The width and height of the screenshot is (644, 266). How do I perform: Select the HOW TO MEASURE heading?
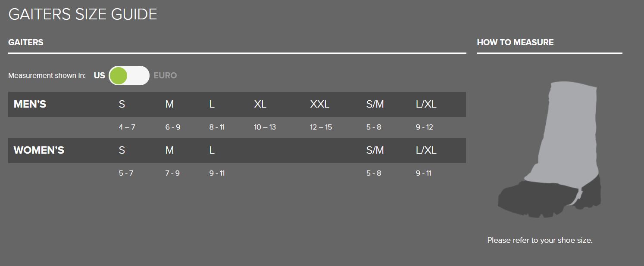(515, 42)
